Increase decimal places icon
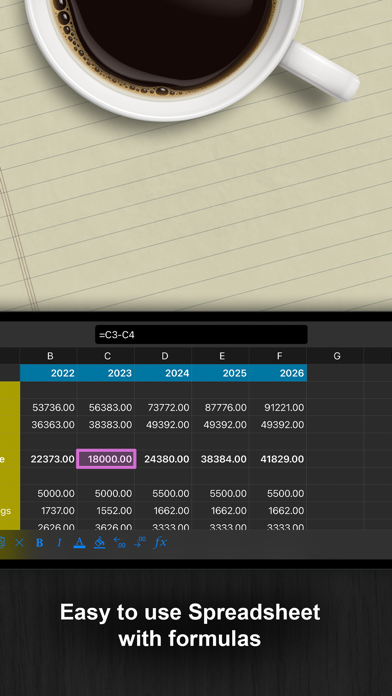 (139, 542)
